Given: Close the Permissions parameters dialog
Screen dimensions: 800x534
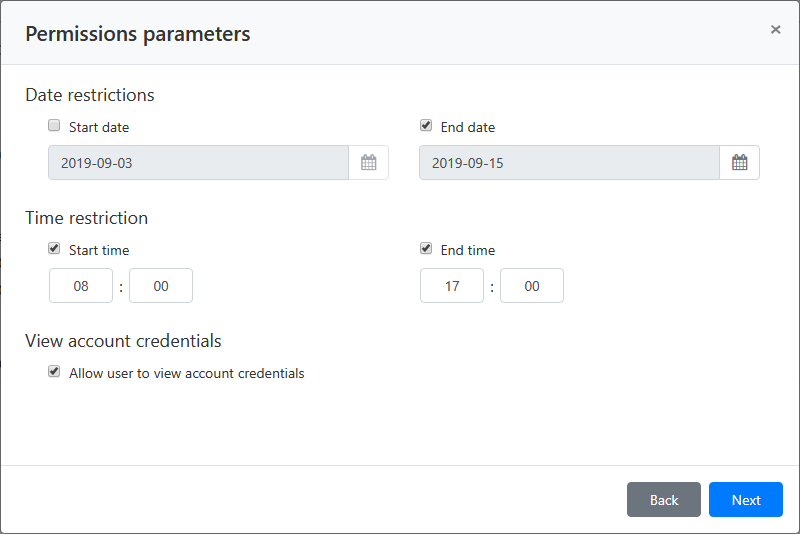Looking at the screenshot, I should pos(775,30).
